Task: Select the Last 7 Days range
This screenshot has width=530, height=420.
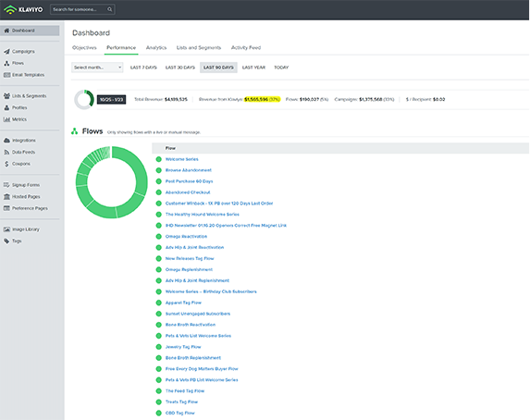Action: click(143, 68)
